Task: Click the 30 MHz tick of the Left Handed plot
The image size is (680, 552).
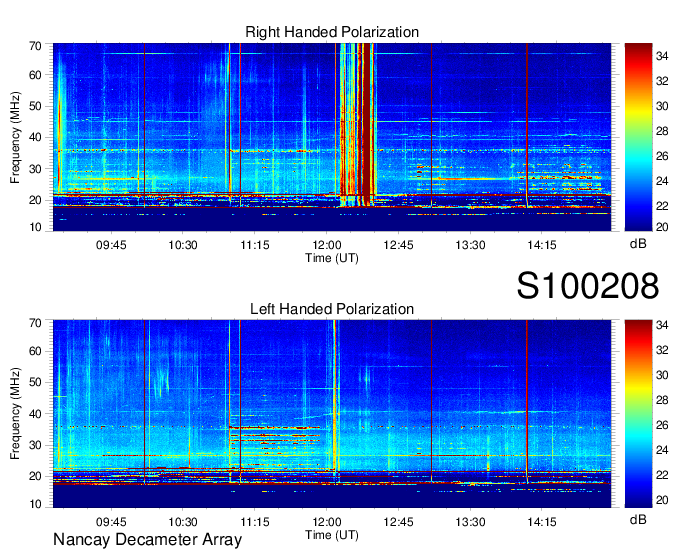Action: [x=35, y=445]
